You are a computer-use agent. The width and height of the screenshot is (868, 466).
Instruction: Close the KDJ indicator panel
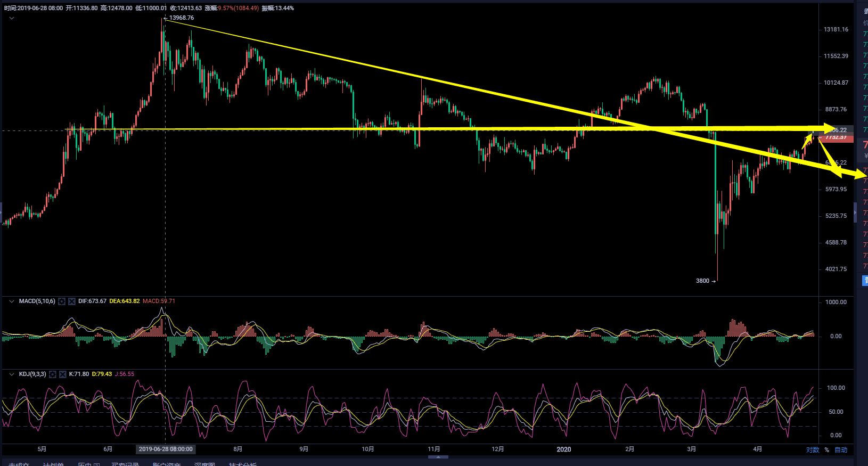click(x=63, y=374)
